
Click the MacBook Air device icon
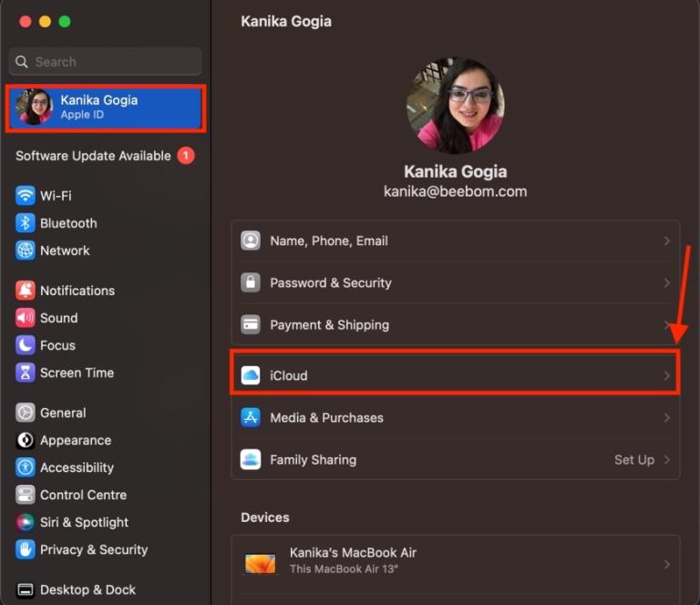click(x=261, y=563)
